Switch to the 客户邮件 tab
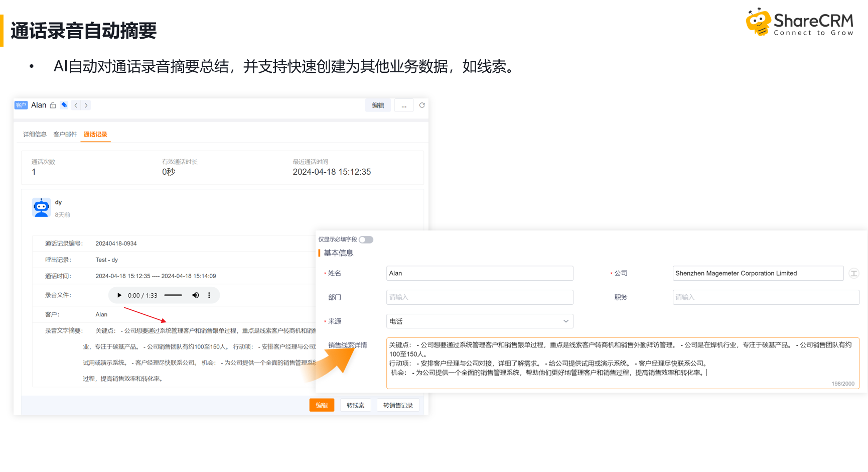The width and height of the screenshot is (868, 472). pyautogui.click(x=65, y=134)
